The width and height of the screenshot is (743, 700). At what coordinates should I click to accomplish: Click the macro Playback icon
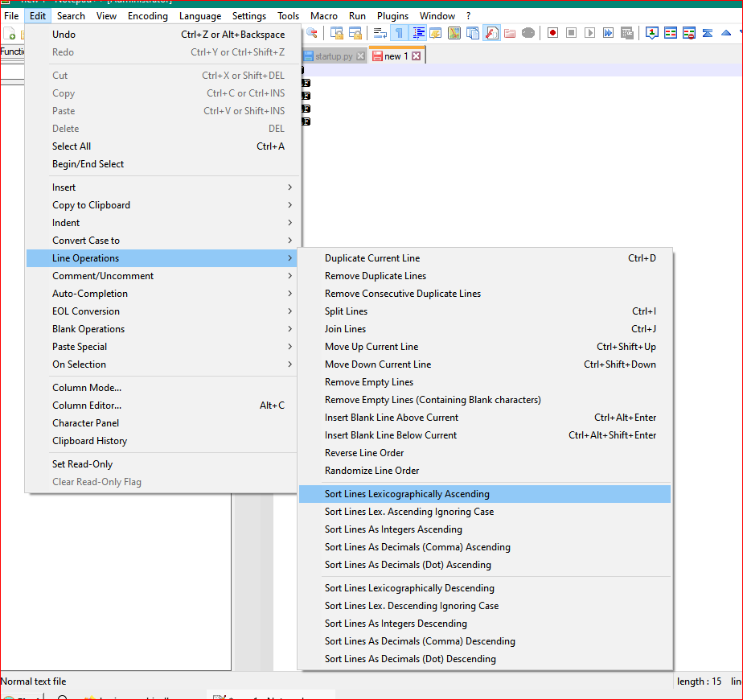point(589,33)
